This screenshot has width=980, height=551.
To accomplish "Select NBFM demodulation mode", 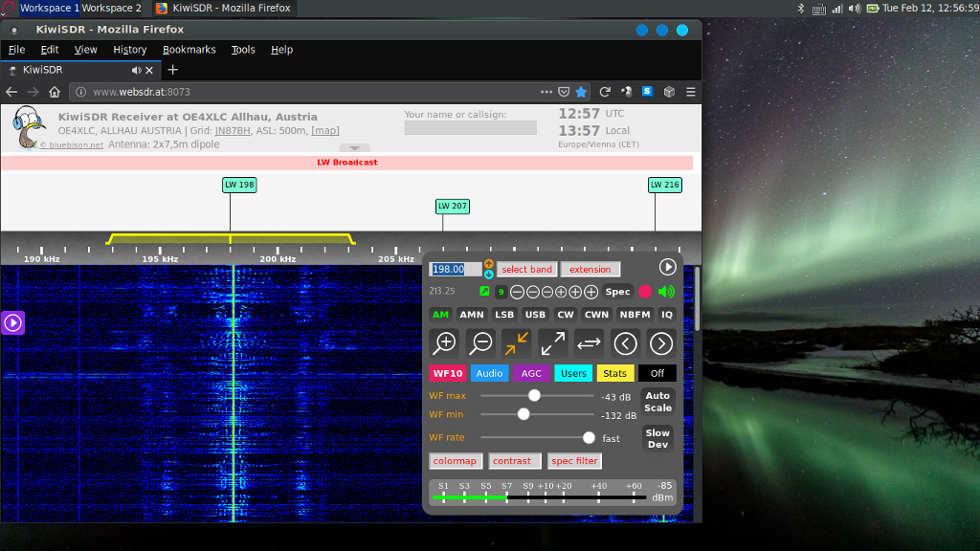I will [x=635, y=315].
